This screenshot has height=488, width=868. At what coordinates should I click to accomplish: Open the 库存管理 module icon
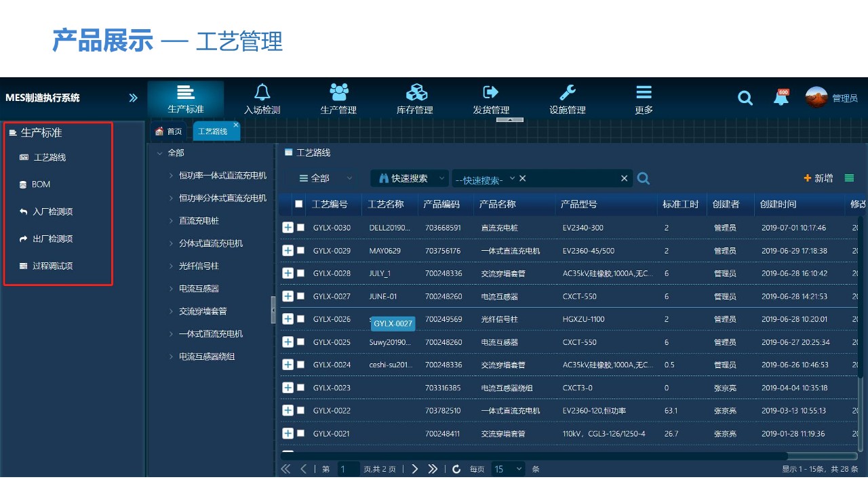[x=414, y=98]
